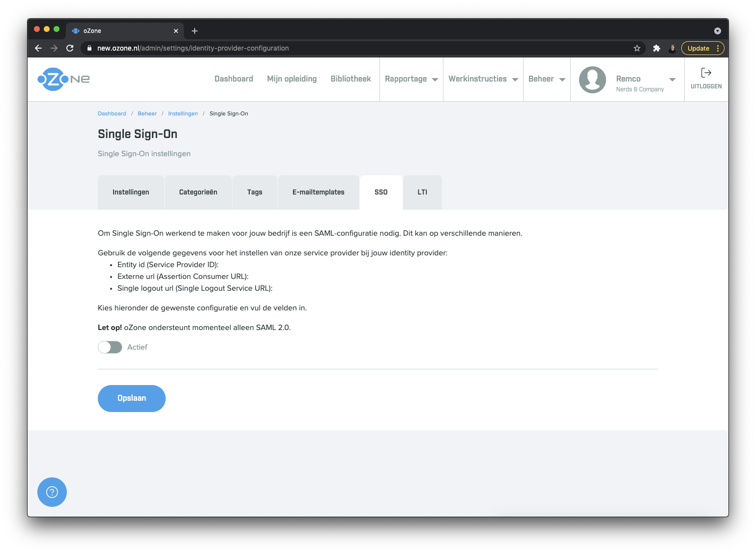This screenshot has width=756, height=553.
Task: Click the floating help question mark
Action: tap(52, 492)
